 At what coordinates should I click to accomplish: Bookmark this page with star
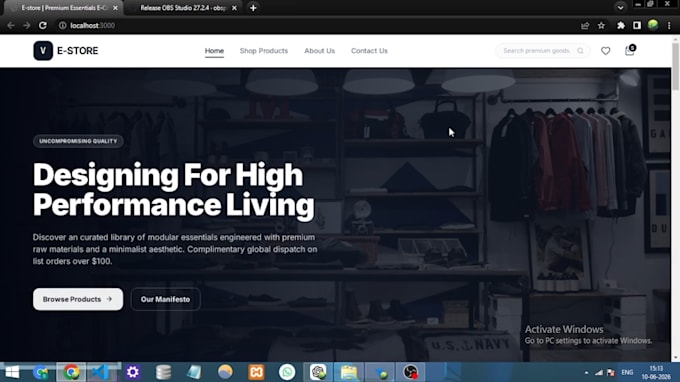[601, 26]
